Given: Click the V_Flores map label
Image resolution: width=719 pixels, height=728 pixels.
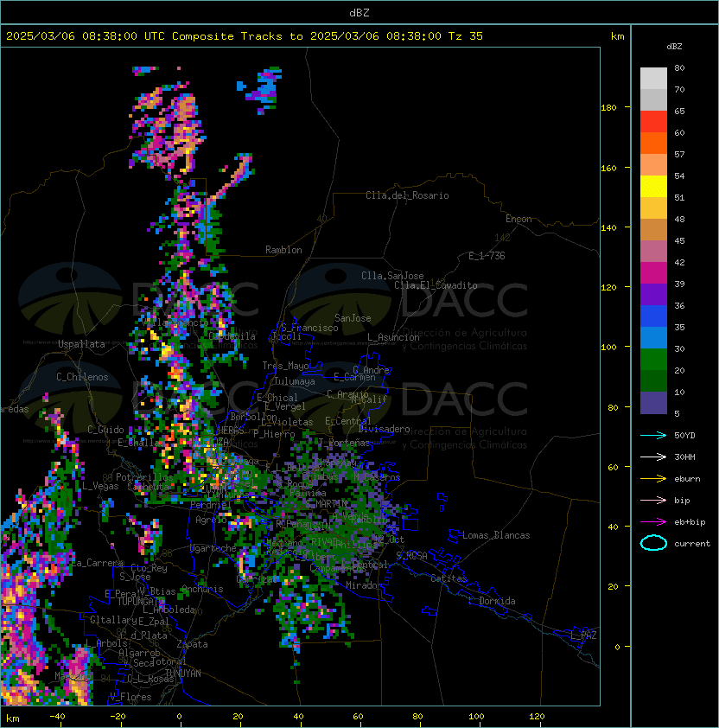Looking at the screenshot, I should click(x=130, y=697).
